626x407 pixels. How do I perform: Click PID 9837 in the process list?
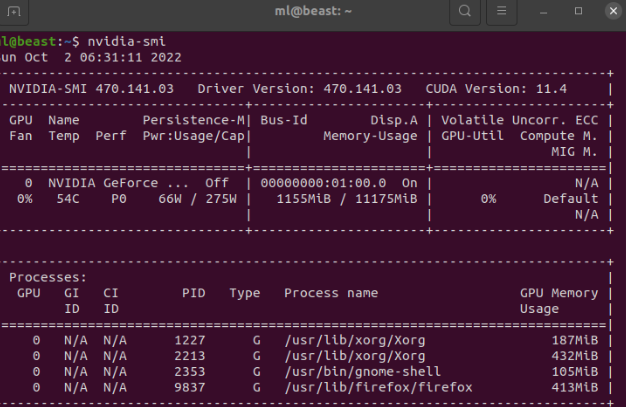click(192, 386)
